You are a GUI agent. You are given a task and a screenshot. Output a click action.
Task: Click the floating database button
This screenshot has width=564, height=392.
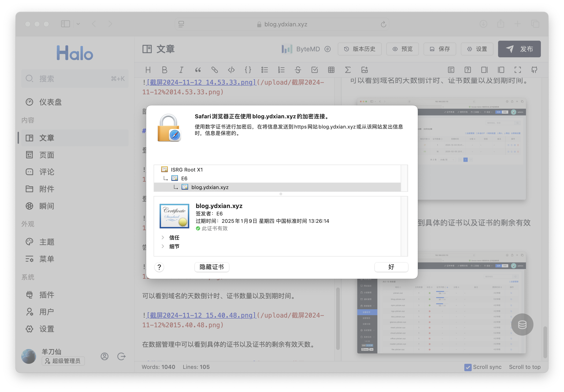[522, 325]
